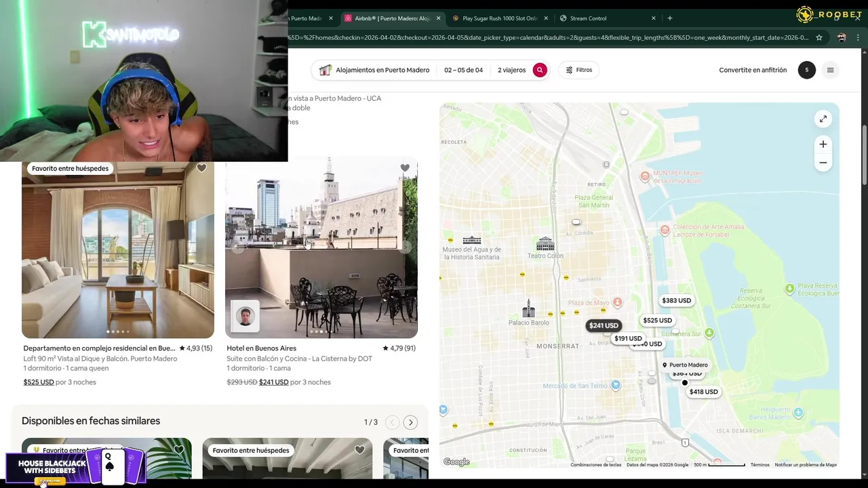Click the Mercado de San Telmo marker
This screenshot has width=868, height=488.
[x=615, y=386]
